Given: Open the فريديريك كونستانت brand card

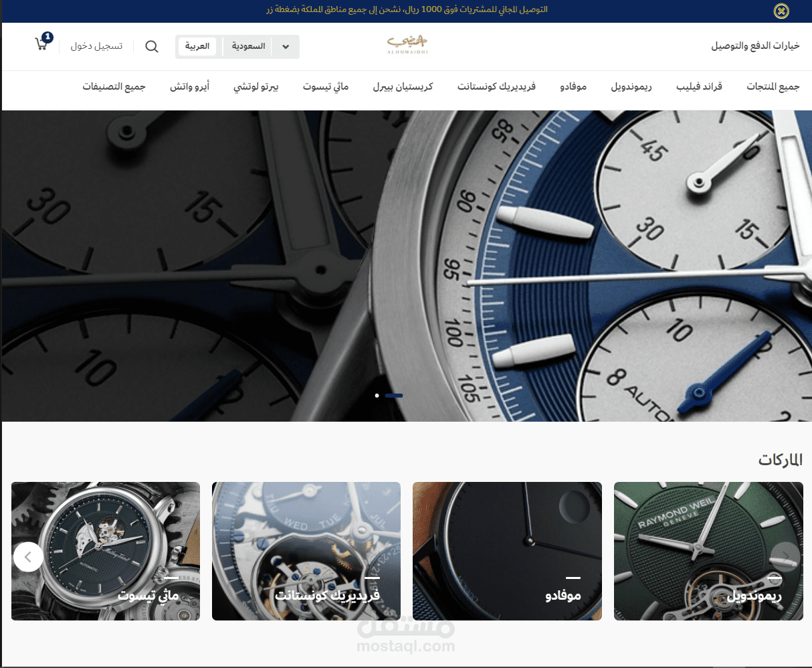Looking at the screenshot, I should coord(306,551).
